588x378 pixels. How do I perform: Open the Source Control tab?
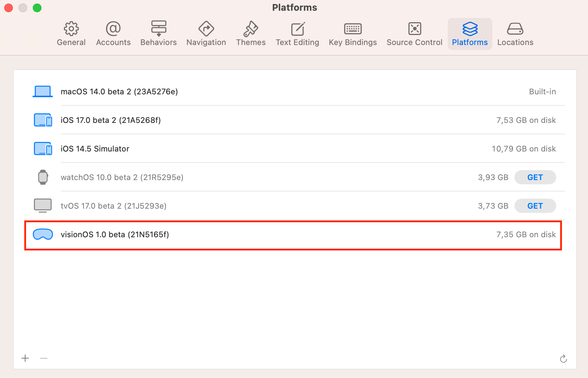[414, 34]
